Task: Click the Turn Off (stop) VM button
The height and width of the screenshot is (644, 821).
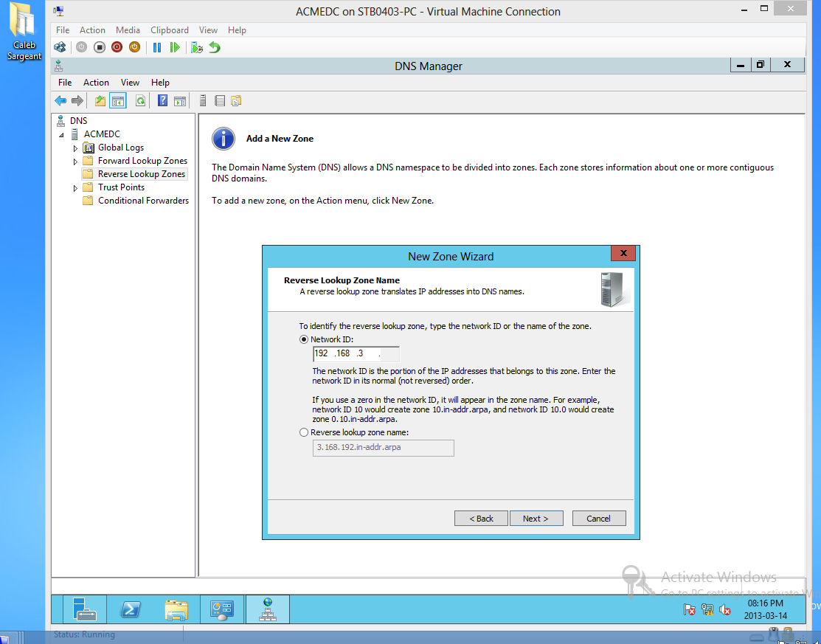Action: pyautogui.click(x=100, y=48)
